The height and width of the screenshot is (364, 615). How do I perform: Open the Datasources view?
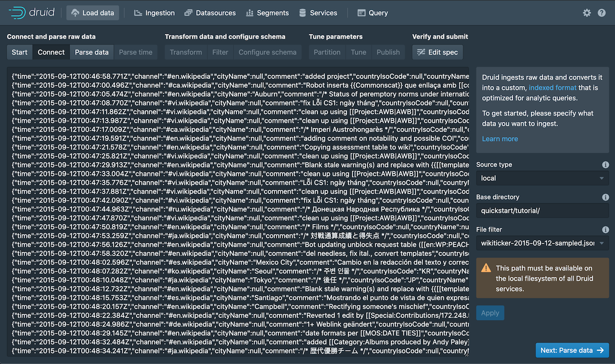click(x=210, y=13)
